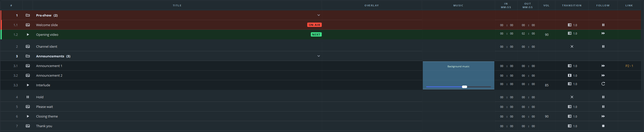This screenshot has height=132, width=644.
Task: Click the Welcome slide image icon
Action: click(28, 25)
